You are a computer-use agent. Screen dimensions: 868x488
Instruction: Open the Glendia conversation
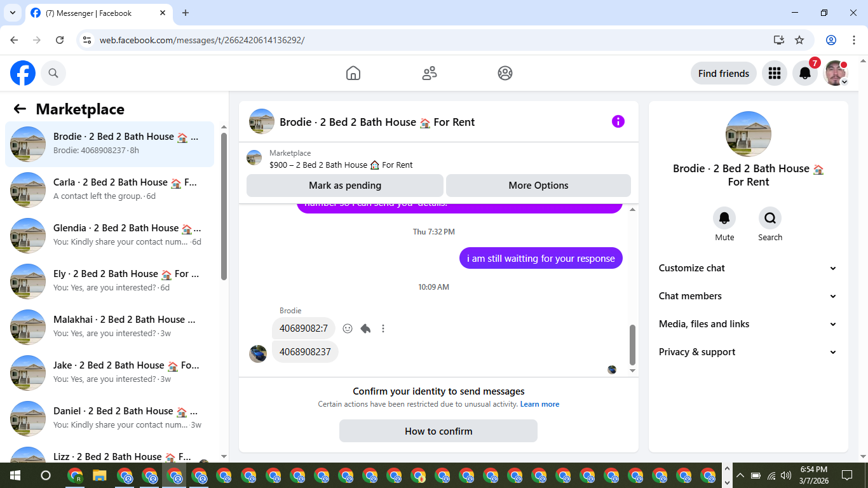coord(109,236)
